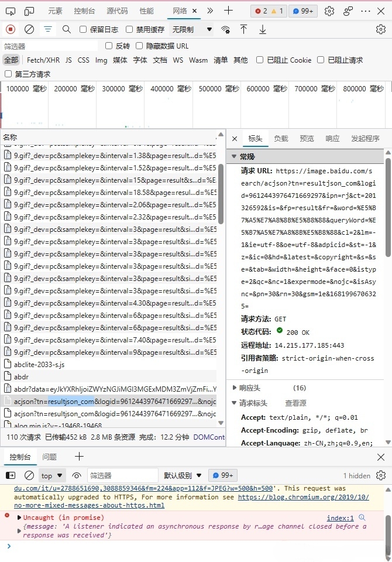Open network conditions wifi icon
392x562 pixels.
[x=225, y=30]
